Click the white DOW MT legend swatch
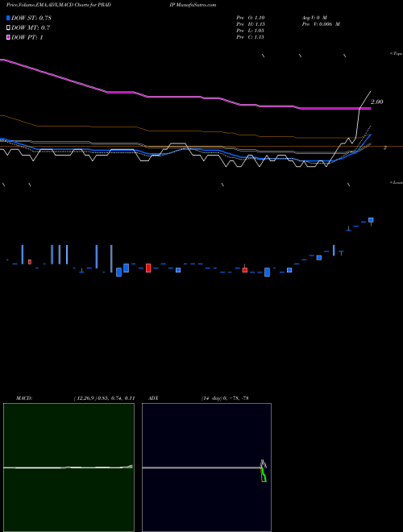The image size is (403, 532). click(9, 28)
